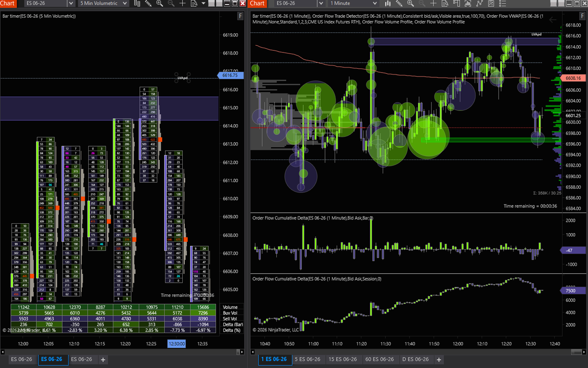Open bar type candles icon in 1 Minute chart
This screenshot has width=588, height=368.
tap(388, 3)
